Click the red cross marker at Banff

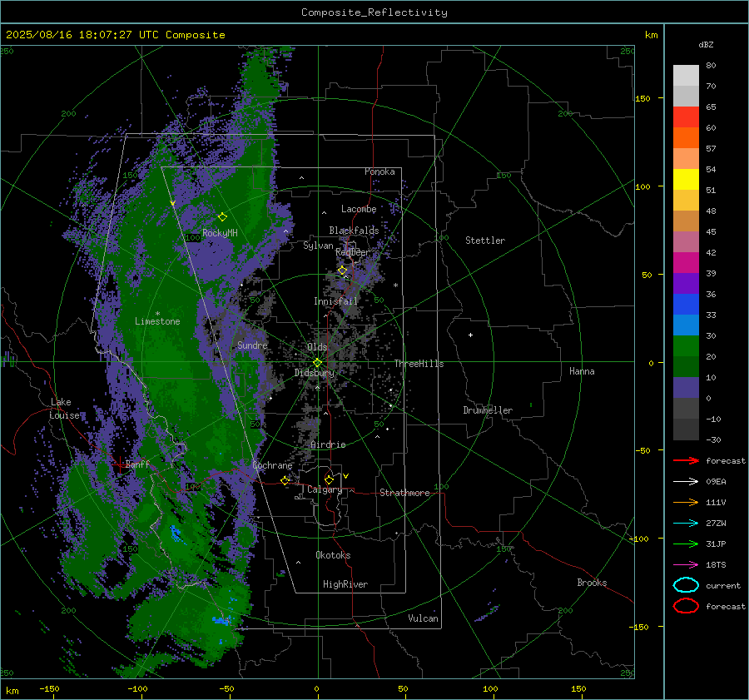pyautogui.click(x=119, y=464)
